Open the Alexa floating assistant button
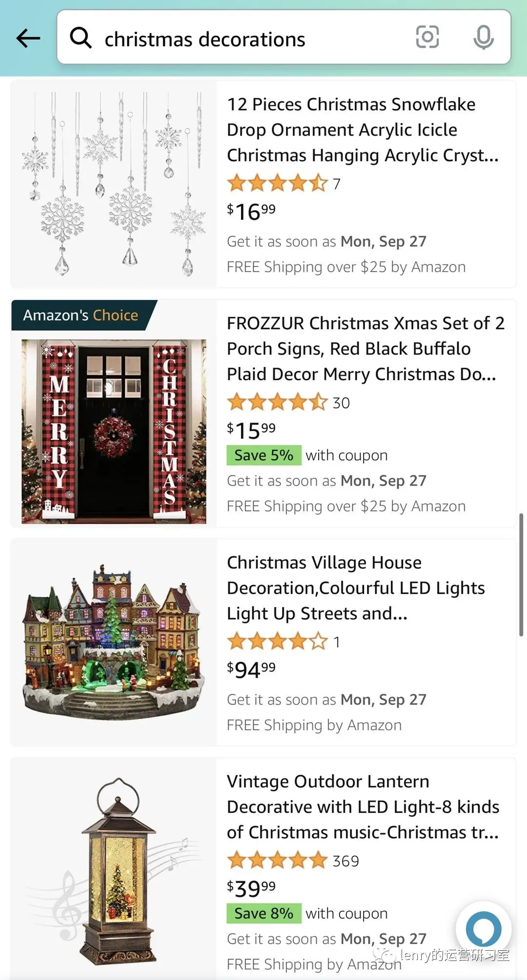Viewport: 527px width, 980px height. (484, 929)
